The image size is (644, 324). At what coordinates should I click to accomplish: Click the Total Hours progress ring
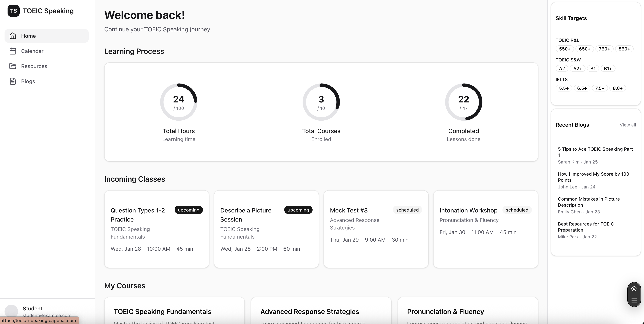point(179,102)
